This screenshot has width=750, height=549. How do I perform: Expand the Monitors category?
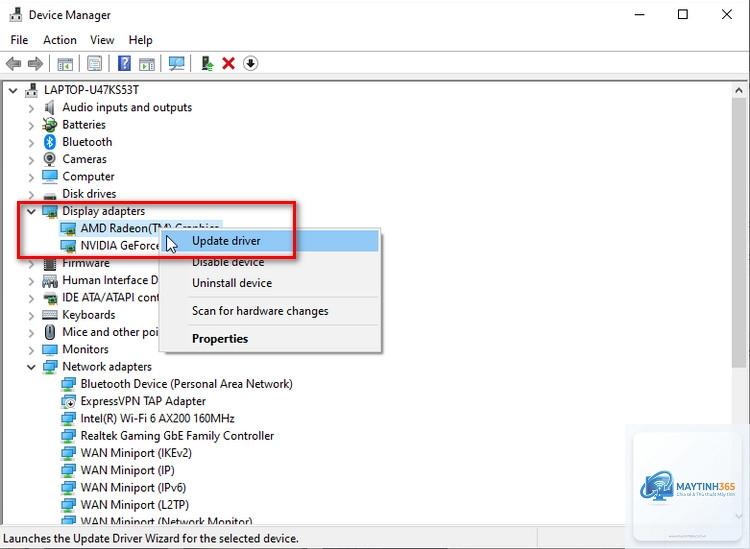click(31, 350)
